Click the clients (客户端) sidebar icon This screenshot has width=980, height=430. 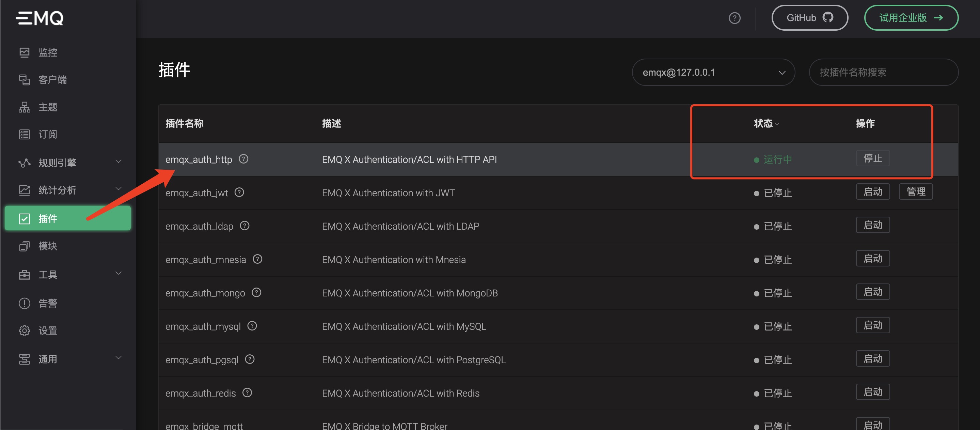[x=25, y=79]
